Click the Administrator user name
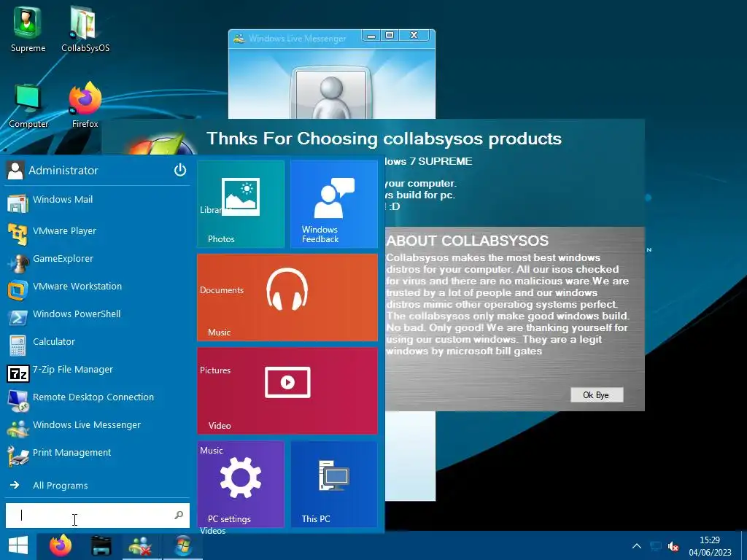Screen dimensions: 747x560 click(x=63, y=171)
